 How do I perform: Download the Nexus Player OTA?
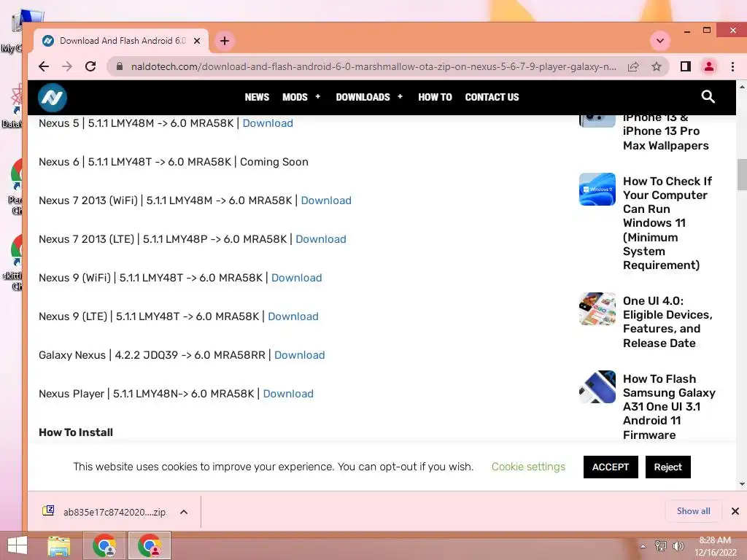coord(288,394)
